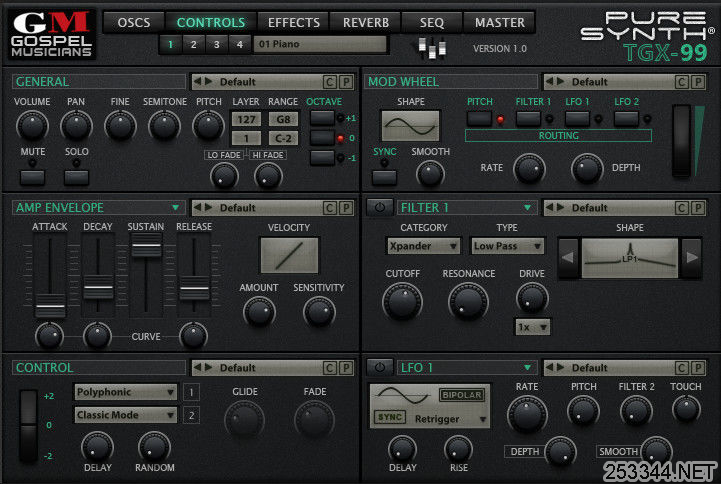Copy the Amp Envelope preset with C

329,208
